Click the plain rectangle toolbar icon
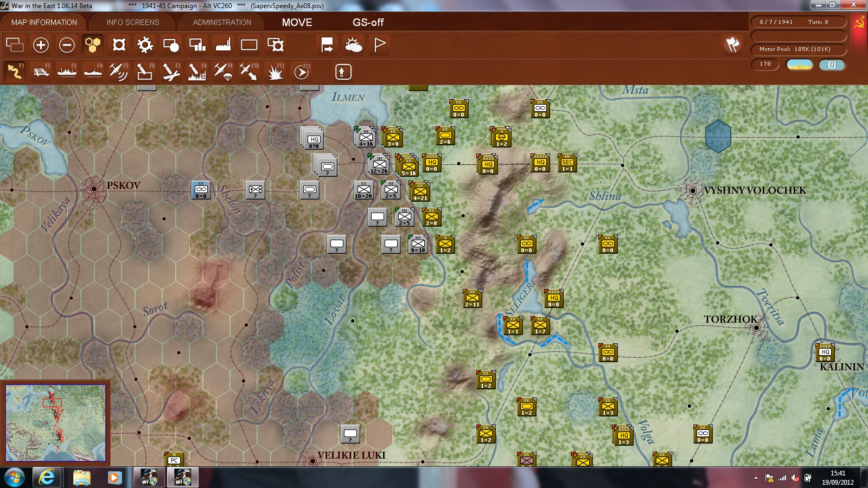The width and height of the screenshot is (868, 488). coord(249,44)
